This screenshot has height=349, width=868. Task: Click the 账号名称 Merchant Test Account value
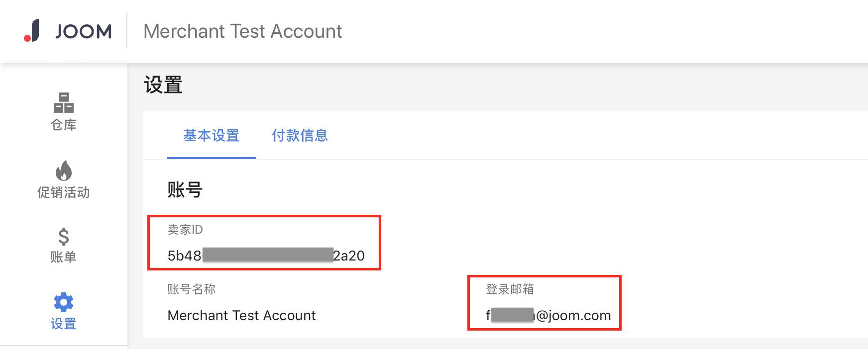[241, 315]
